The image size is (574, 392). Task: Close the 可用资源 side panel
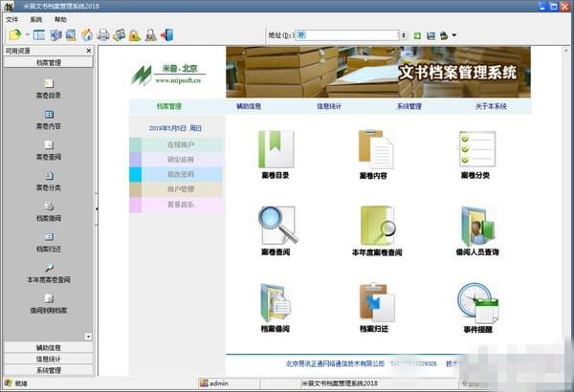pyautogui.click(x=89, y=51)
